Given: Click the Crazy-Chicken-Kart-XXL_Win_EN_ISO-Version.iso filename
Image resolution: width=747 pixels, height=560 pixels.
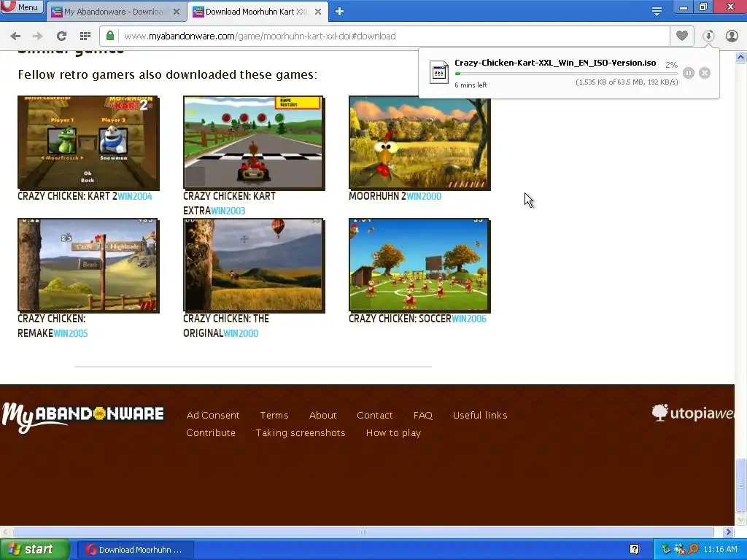Looking at the screenshot, I should 555,63.
